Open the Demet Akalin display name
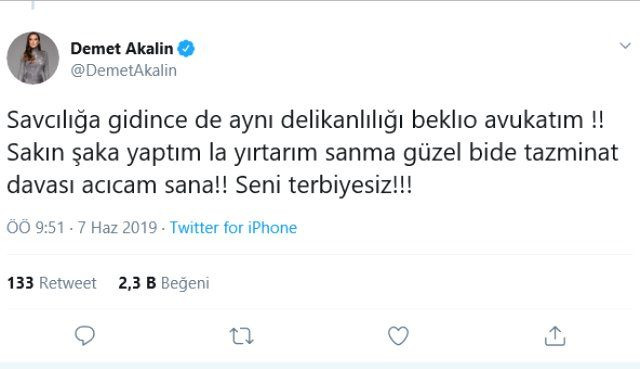This screenshot has width=640, height=369. pyautogui.click(x=122, y=49)
